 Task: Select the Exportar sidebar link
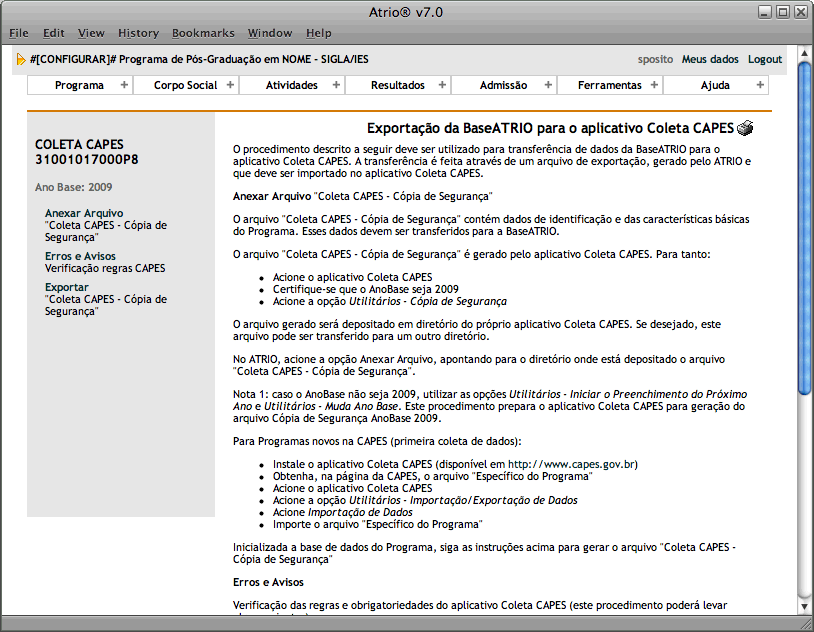click(x=67, y=288)
